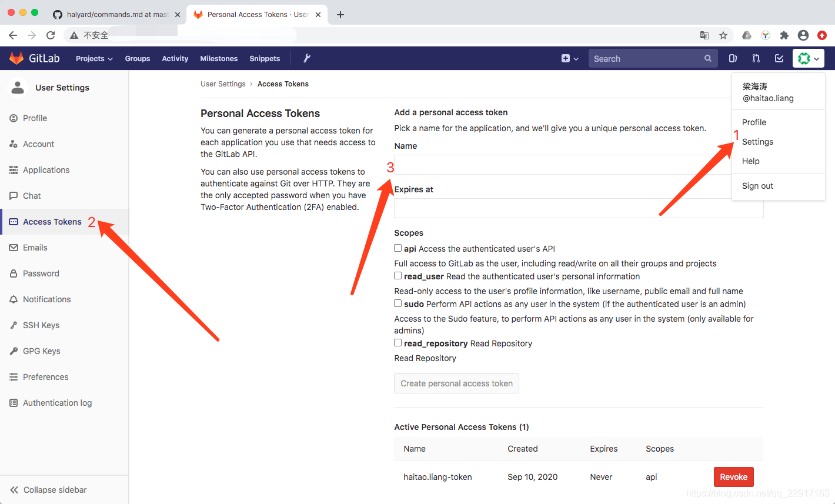Close the halyard/commands.md tab

tap(178, 15)
